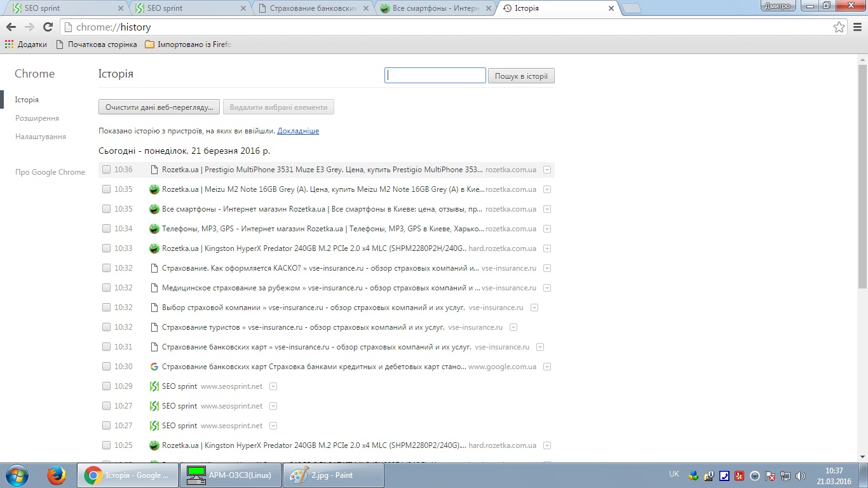The image size is (868, 488).
Task: Open Розширення in the left sidebar
Action: [37, 118]
